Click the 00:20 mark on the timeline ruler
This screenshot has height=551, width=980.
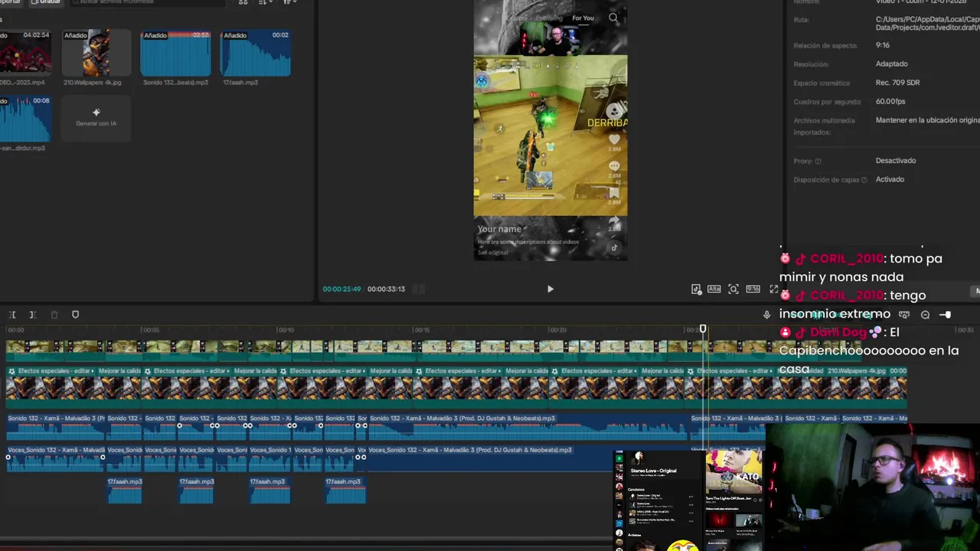point(558,330)
